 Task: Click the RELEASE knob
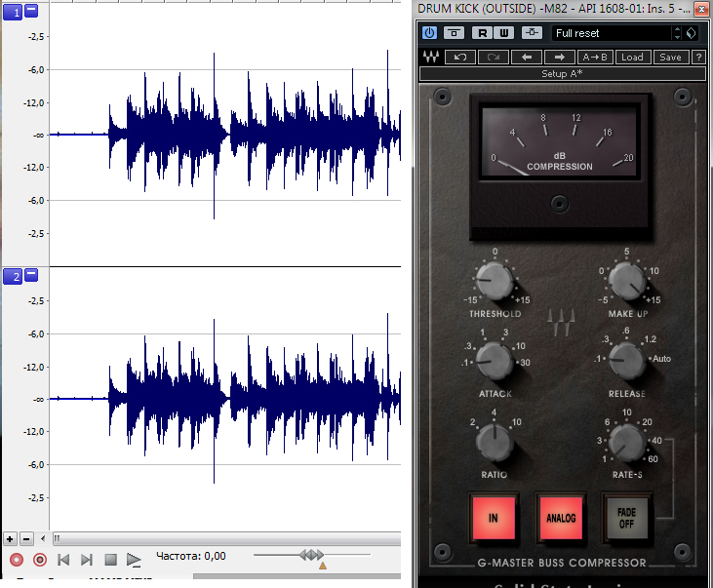[627, 361]
